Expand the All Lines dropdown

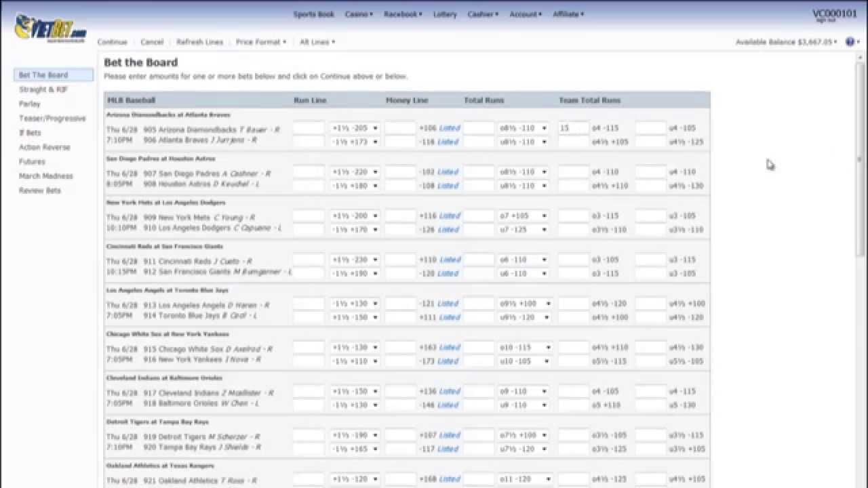pyautogui.click(x=317, y=42)
